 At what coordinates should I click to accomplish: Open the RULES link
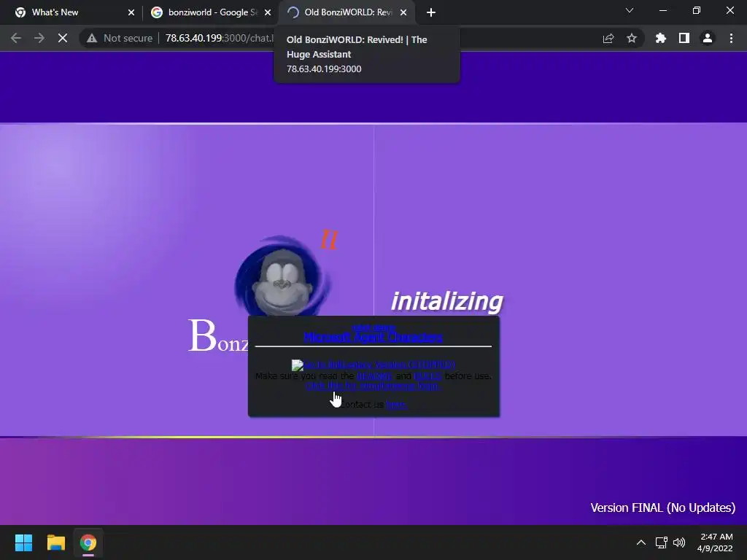[x=427, y=376]
